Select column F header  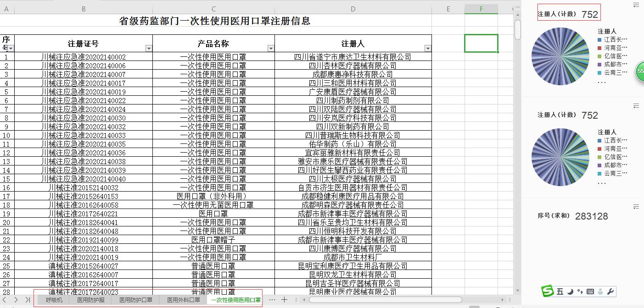[x=481, y=9]
